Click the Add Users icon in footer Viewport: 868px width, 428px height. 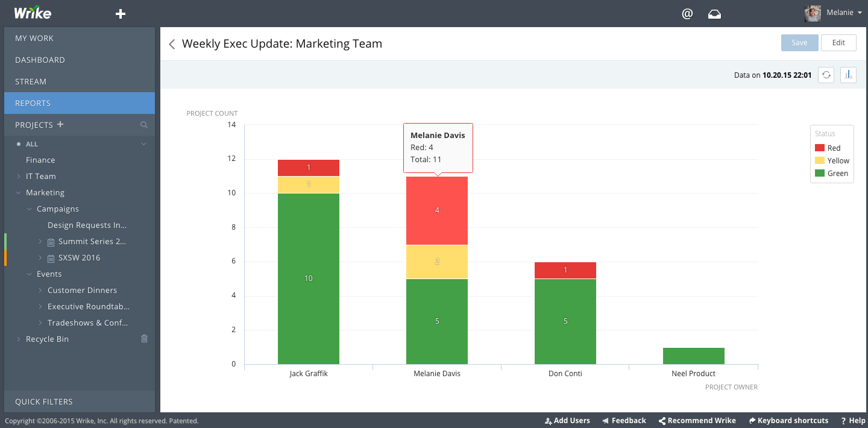(548, 421)
